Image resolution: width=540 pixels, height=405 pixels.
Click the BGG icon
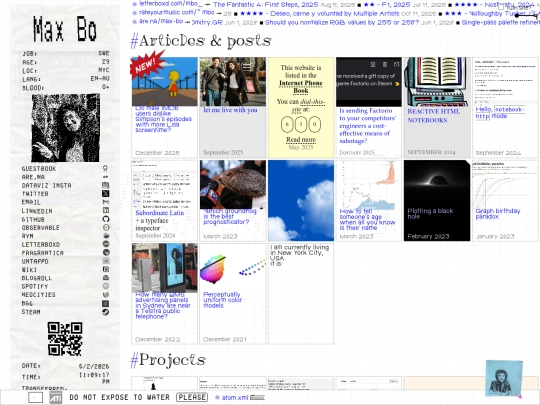click(105, 303)
